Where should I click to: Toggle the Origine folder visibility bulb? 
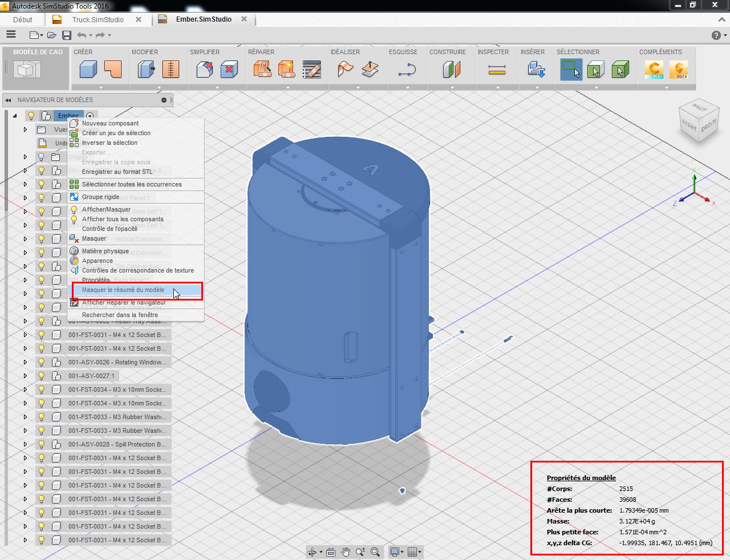point(41,157)
